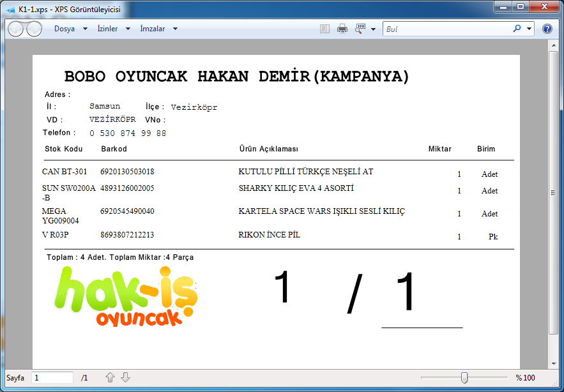Click the back navigation arrow button
564x392 pixels.
[x=16, y=29]
